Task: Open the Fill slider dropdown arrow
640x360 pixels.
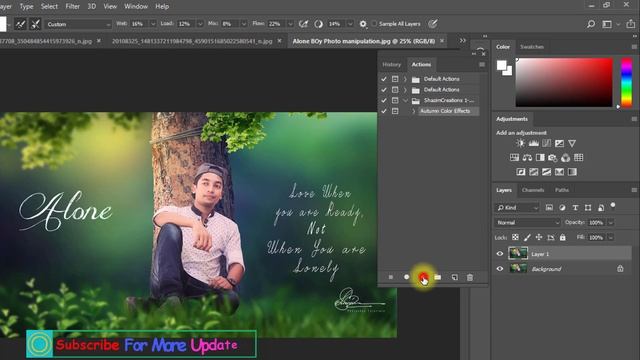Action: (x=611, y=237)
